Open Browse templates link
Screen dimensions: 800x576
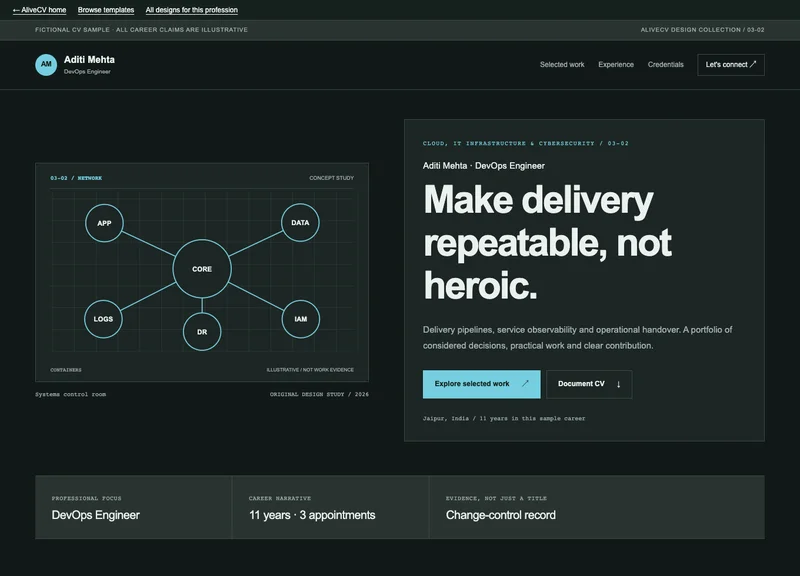click(x=106, y=10)
